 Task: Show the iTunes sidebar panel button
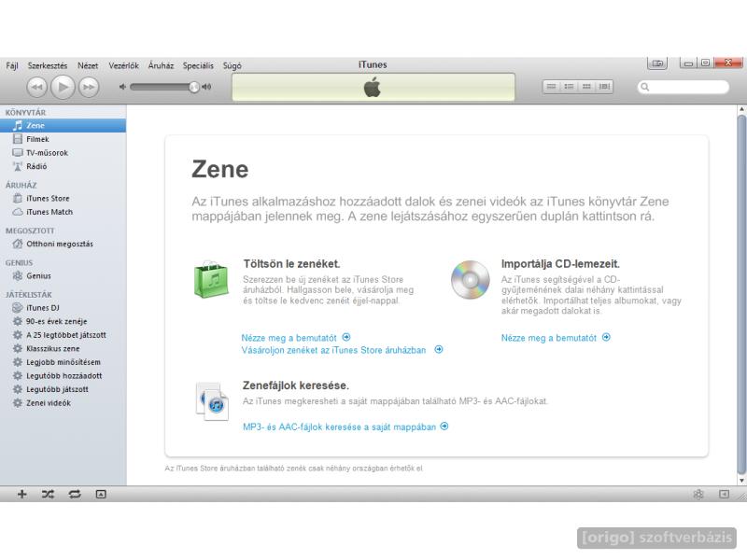click(x=725, y=495)
